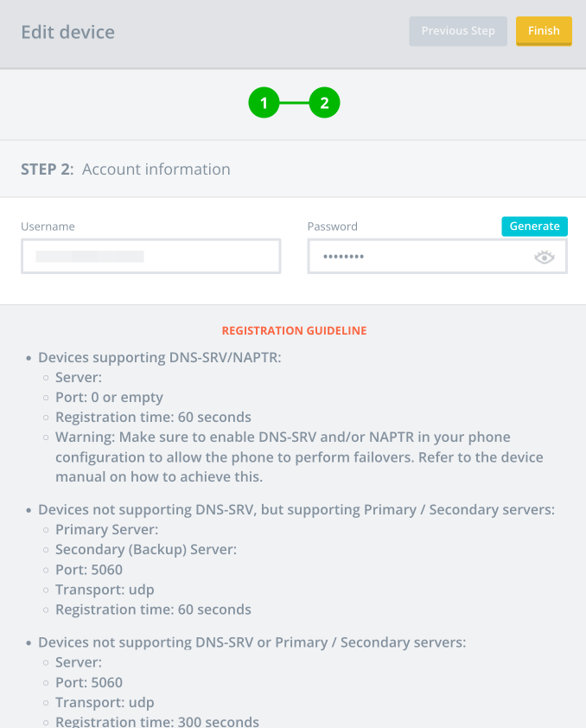
Task: Click the Finish button
Action: [544, 31]
